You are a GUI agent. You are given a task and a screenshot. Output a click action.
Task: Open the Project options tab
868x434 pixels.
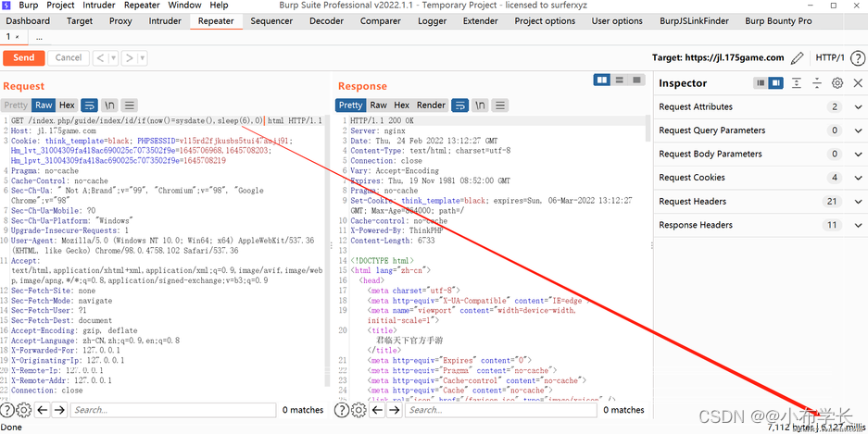[545, 21]
